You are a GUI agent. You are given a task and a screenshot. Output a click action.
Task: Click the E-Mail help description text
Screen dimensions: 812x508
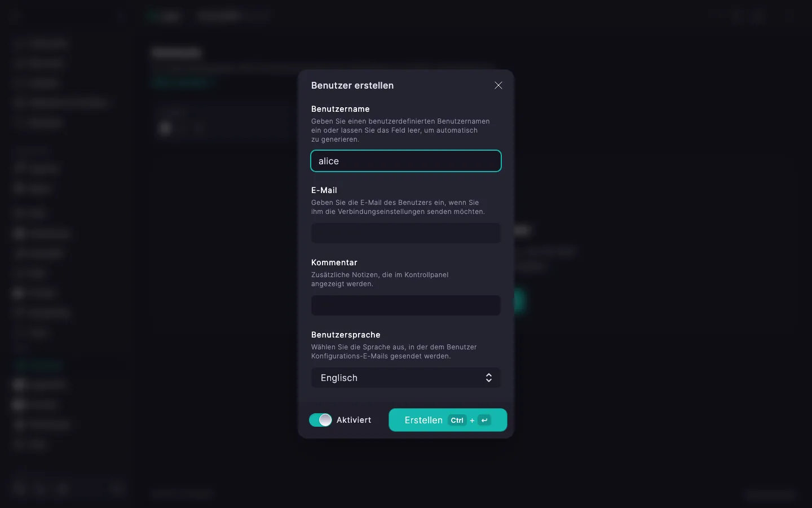coord(398,207)
